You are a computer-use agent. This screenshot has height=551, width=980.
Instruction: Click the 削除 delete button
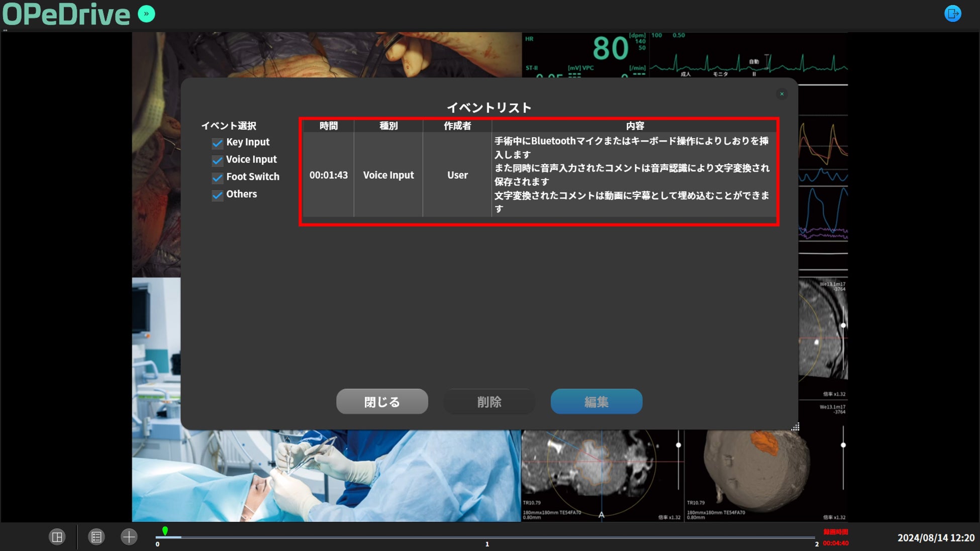tap(489, 402)
